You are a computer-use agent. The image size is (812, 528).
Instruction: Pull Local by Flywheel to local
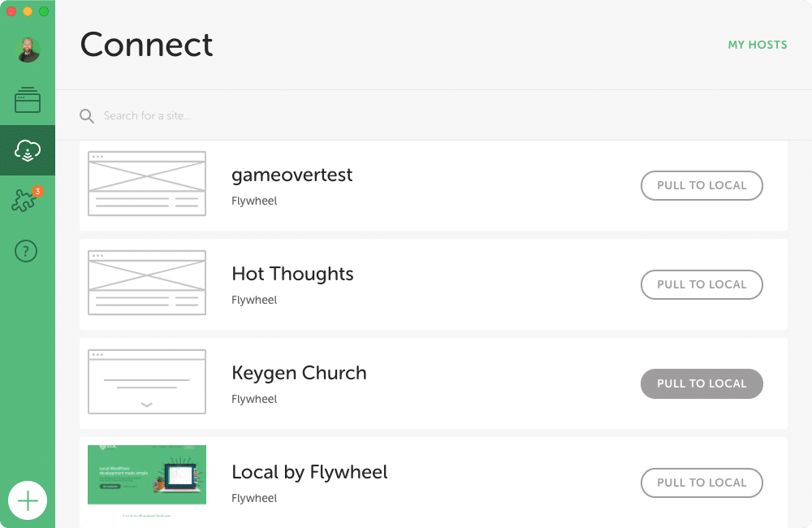click(x=702, y=483)
